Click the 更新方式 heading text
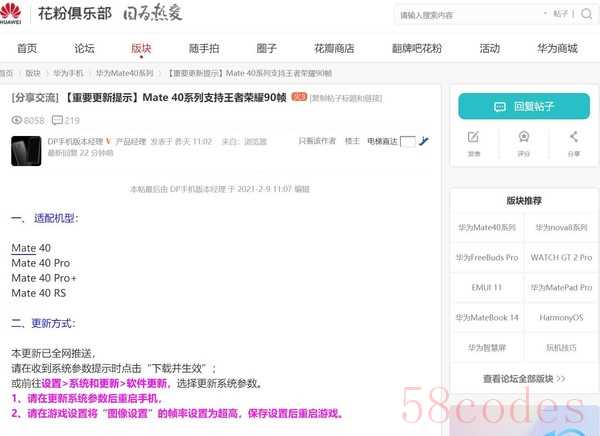 tap(52, 323)
